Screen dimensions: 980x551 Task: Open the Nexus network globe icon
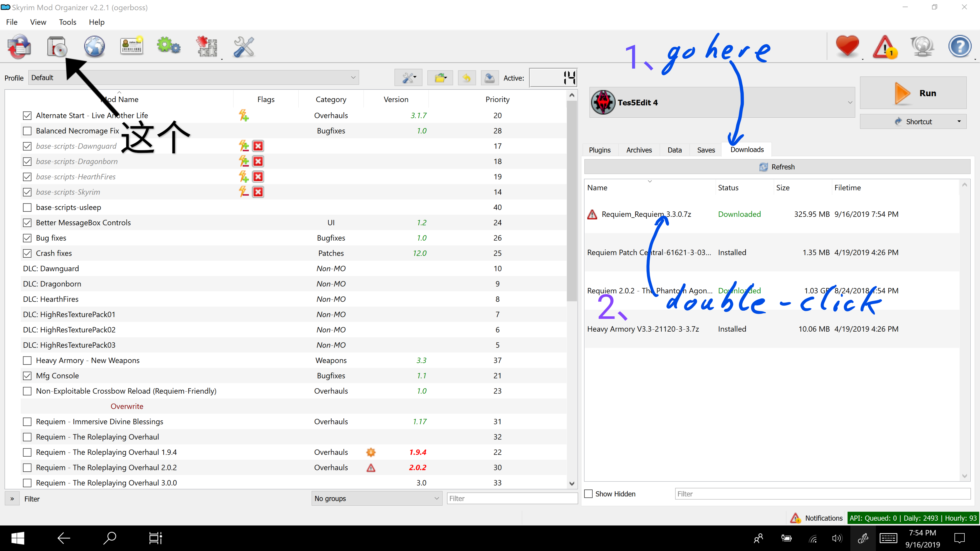pyautogui.click(x=94, y=47)
